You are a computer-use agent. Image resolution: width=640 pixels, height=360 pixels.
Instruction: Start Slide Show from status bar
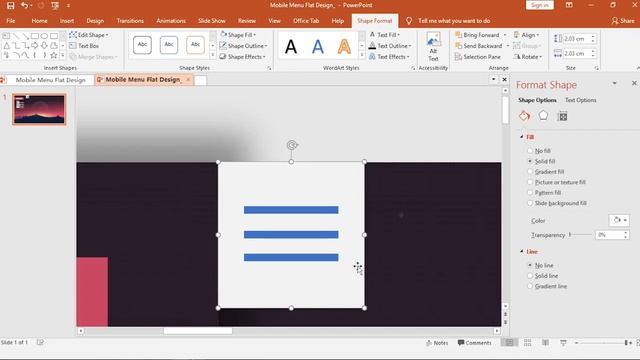[563, 342]
